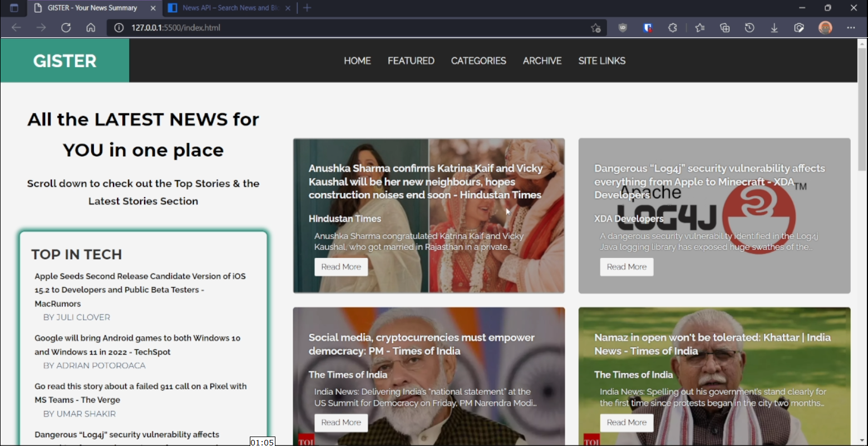Open browser History icon
Viewport: 868px width, 446px height.
click(x=749, y=28)
